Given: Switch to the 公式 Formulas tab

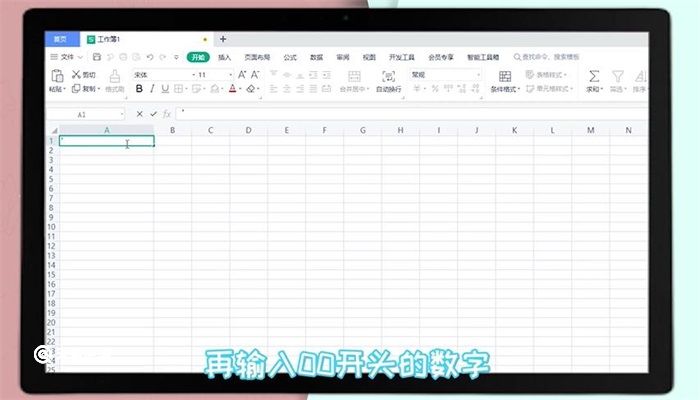Looking at the screenshot, I should 290,57.
